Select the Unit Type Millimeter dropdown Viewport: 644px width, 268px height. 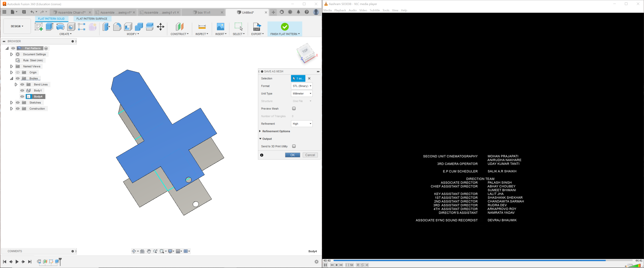coord(302,93)
